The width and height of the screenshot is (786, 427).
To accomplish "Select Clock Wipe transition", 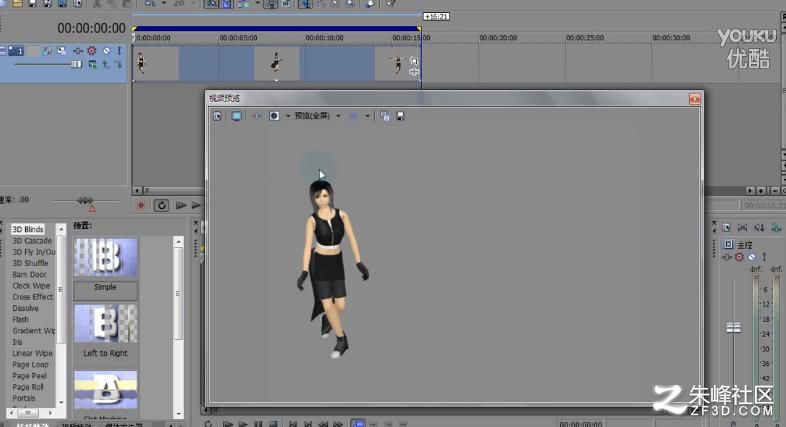I will 31,286.
